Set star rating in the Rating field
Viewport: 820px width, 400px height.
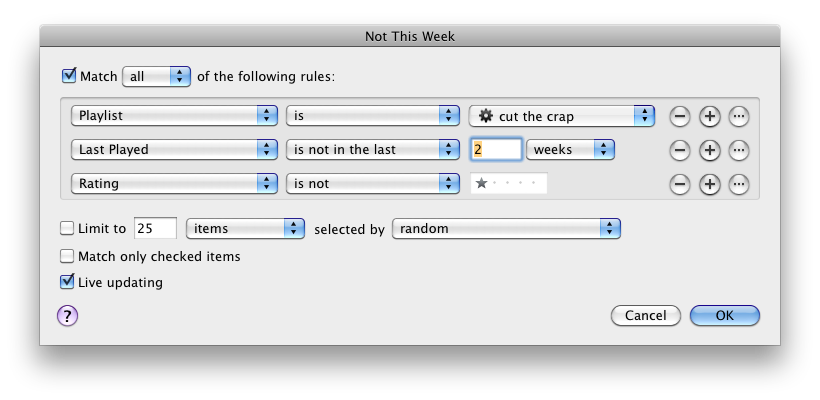click(x=509, y=184)
